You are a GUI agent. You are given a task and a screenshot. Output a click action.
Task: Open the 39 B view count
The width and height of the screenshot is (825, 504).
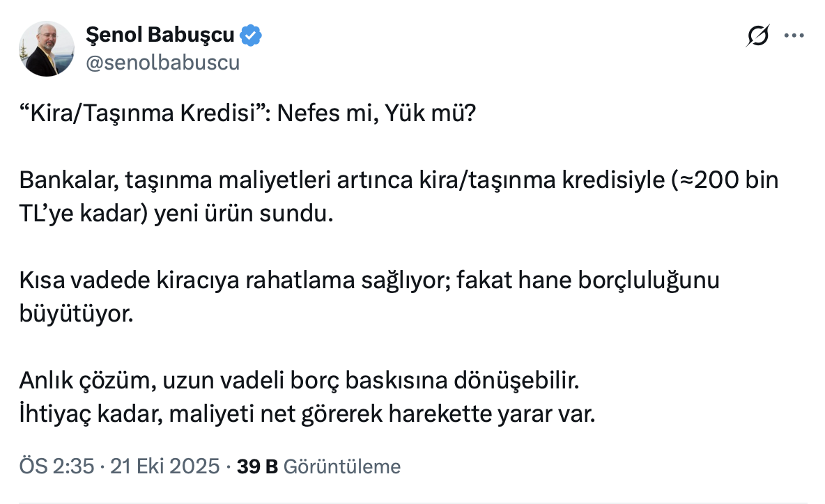pyautogui.click(x=257, y=466)
